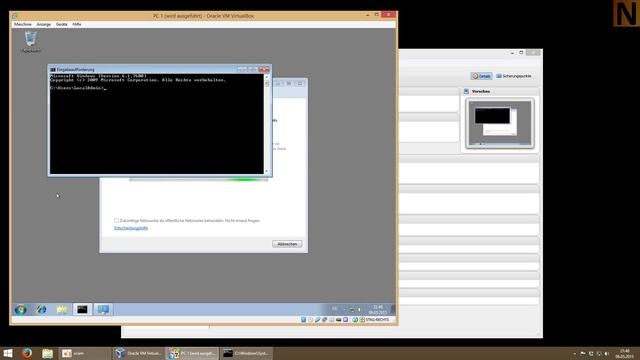The image size is (640, 360).
Task: Select the command prompt button in guest taskbar
Action: pyautogui.click(x=82, y=310)
